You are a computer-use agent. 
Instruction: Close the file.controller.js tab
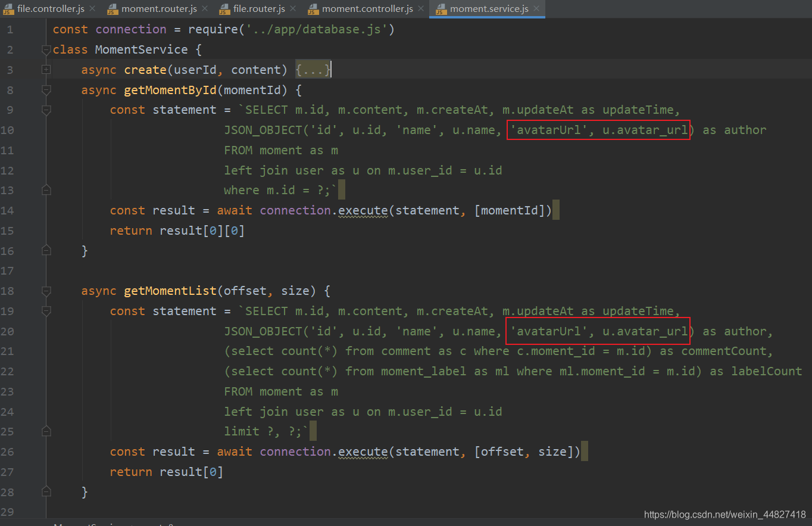(x=92, y=9)
